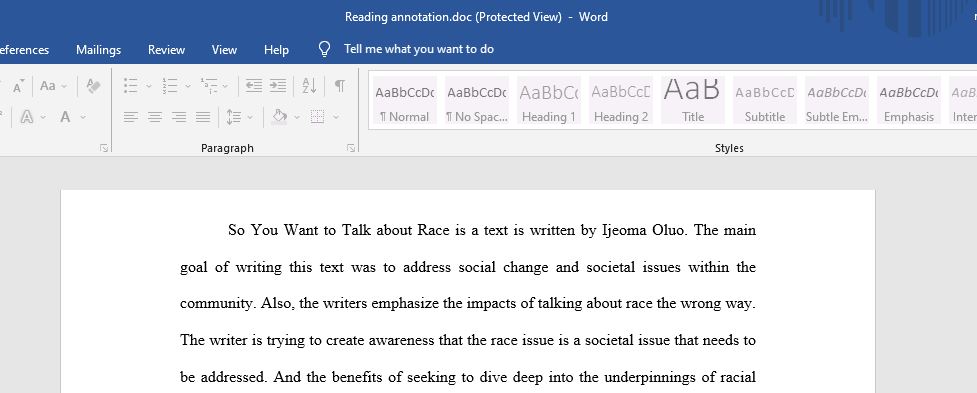Apply the Title style
Image resolution: width=977 pixels, height=393 pixels.
[693, 100]
